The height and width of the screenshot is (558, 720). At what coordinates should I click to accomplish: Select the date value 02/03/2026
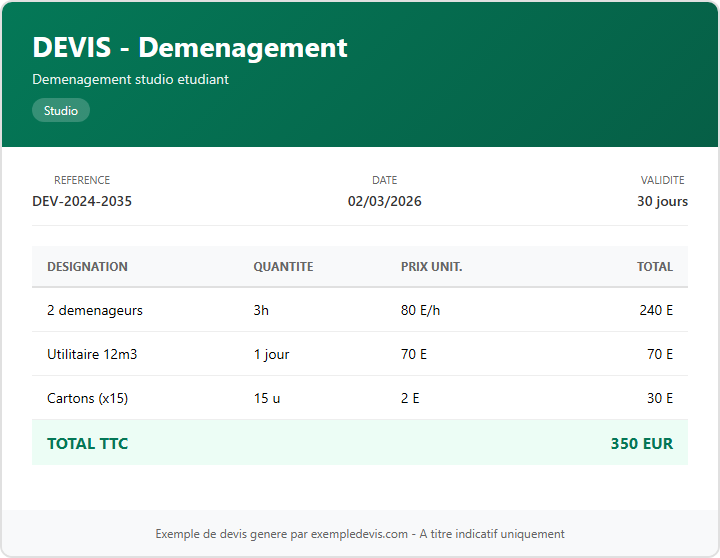coord(384,201)
